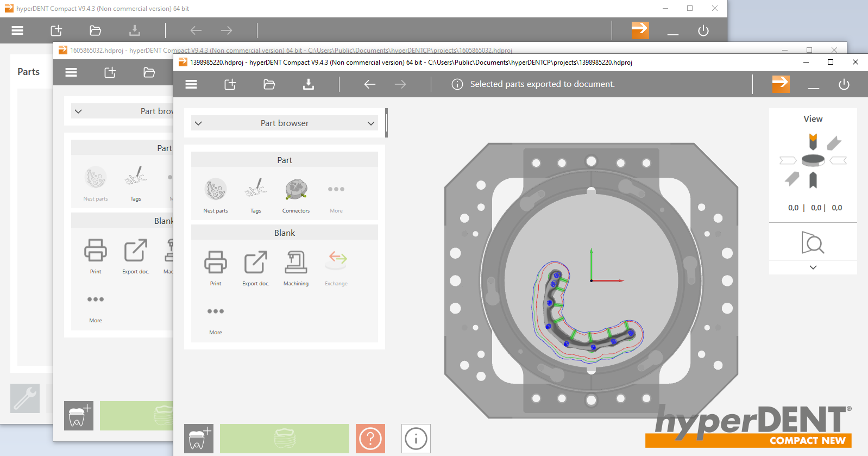Open project folder icon in front 1398985220 window
This screenshot has width=868, height=456.
(x=269, y=84)
